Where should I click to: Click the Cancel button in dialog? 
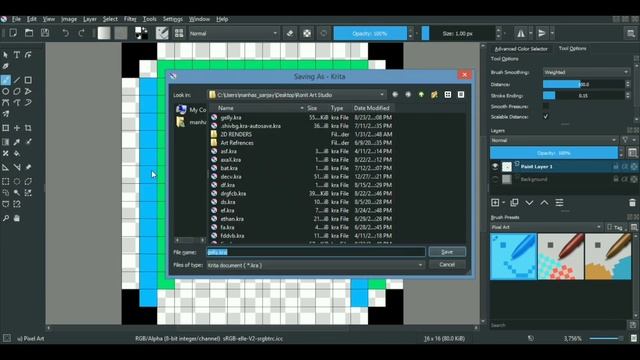point(447,264)
